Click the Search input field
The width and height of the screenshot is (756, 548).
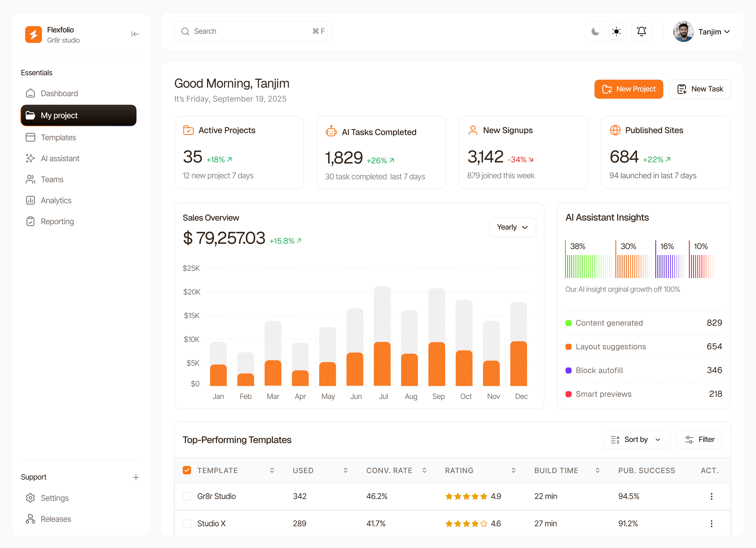[x=252, y=31]
